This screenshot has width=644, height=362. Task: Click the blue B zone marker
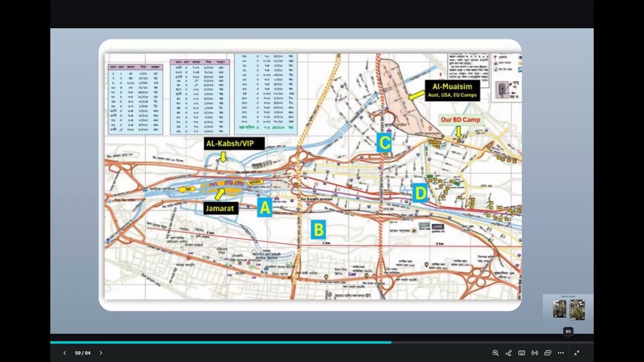pos(318,229)
